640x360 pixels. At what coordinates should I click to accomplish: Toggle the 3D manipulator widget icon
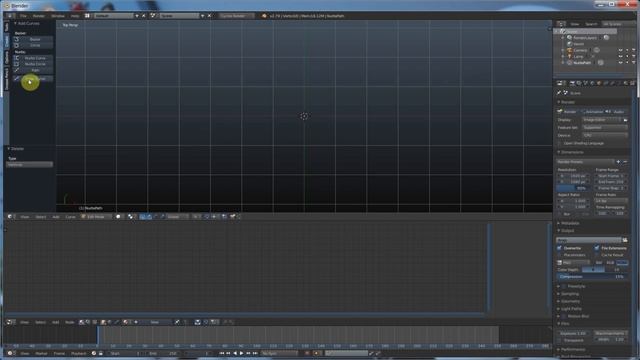[142, 217]
